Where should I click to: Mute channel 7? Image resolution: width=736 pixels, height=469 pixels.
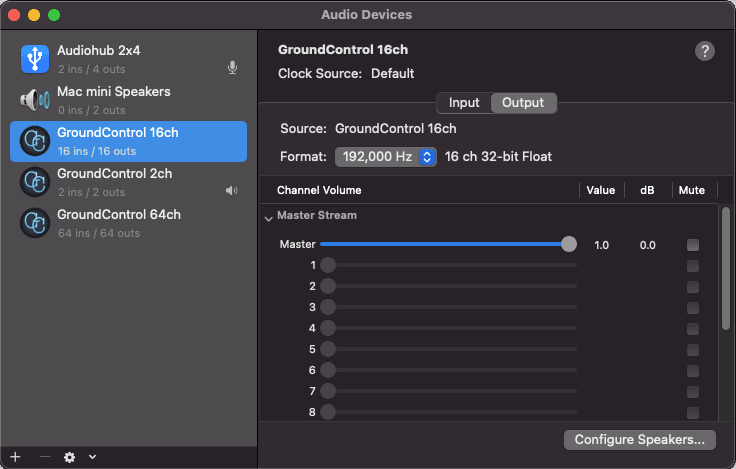pos(693,392)
